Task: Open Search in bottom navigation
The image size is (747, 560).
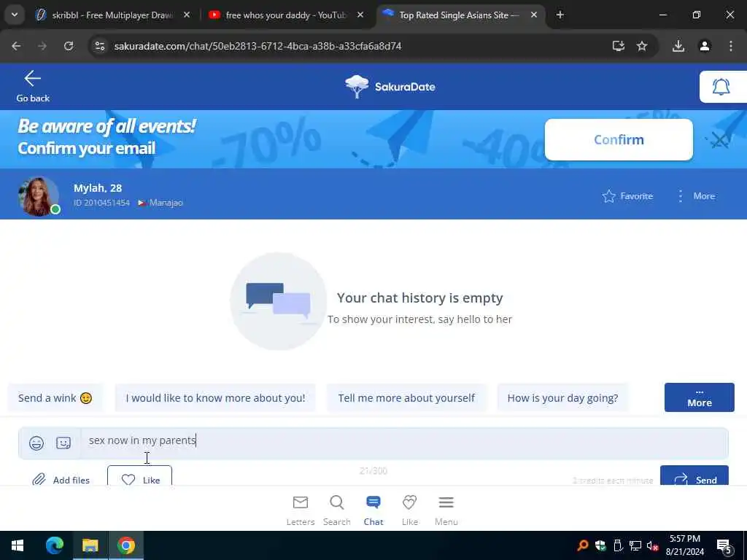Action: coord(337,510)
